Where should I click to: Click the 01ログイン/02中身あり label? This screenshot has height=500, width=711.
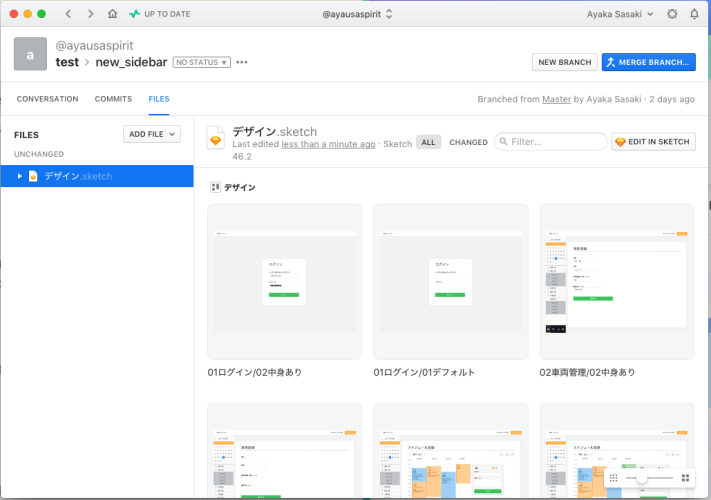[254, 373]
